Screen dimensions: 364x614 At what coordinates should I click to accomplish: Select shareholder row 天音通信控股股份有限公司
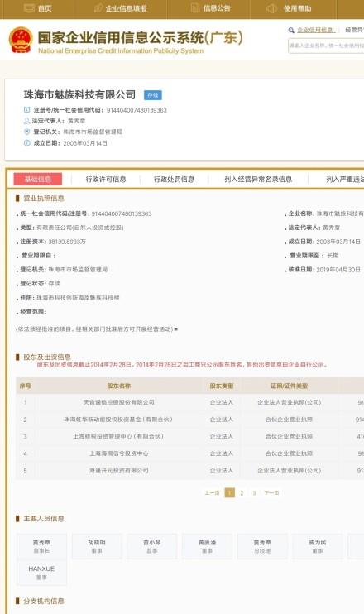(x=189, y=402)
